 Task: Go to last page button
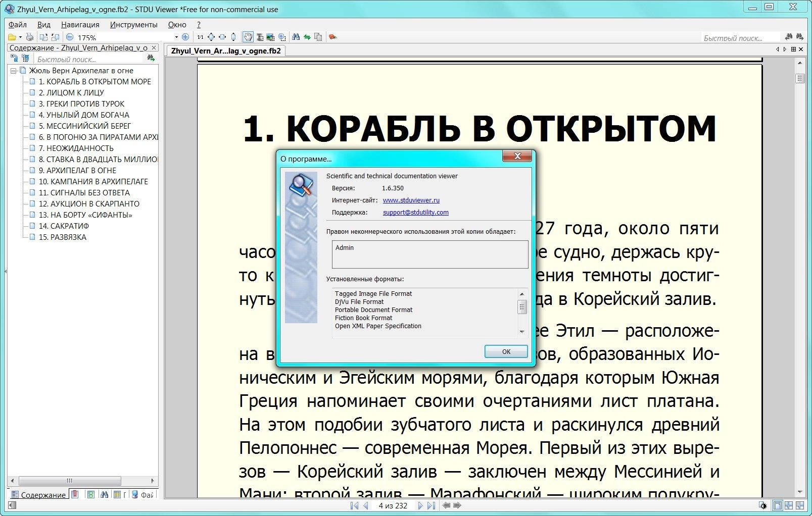431,505
